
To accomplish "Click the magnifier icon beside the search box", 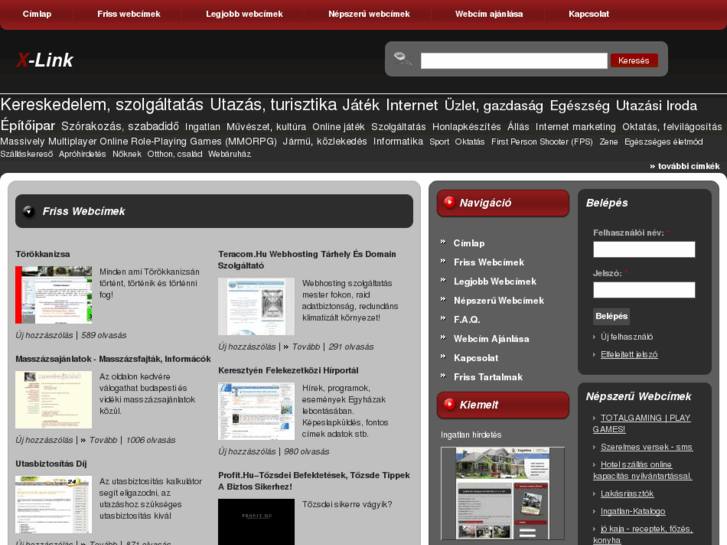I will tap(402, 59).
